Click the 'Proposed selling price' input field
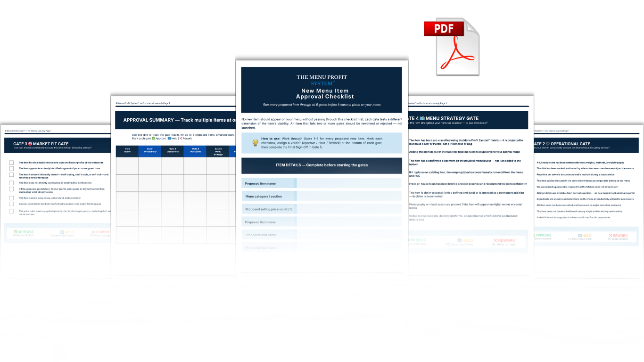 pos(349,209)
